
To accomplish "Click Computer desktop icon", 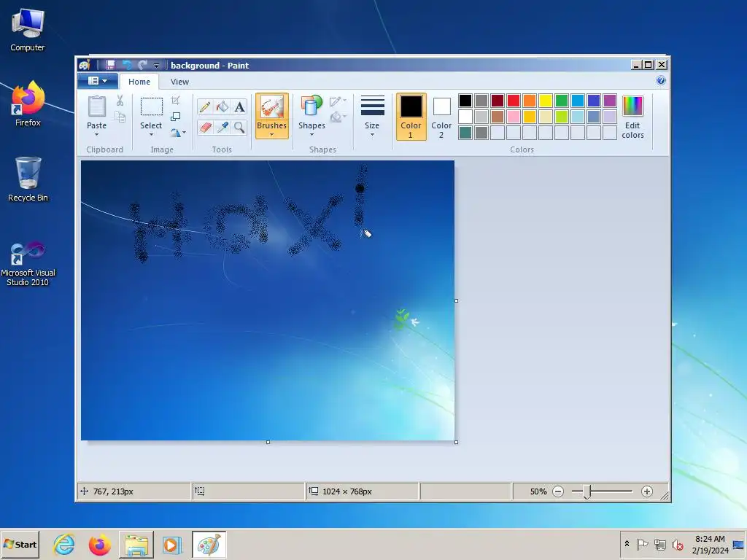I will [x=28, y=30].
